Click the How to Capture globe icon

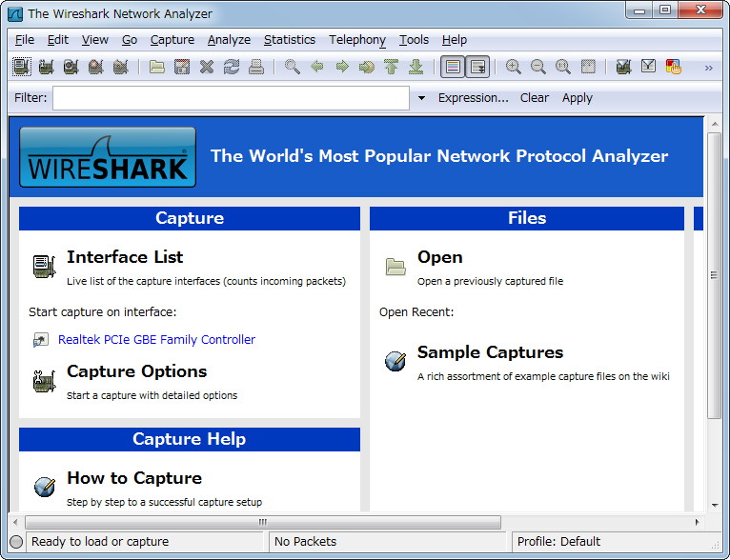click(45, 487)
